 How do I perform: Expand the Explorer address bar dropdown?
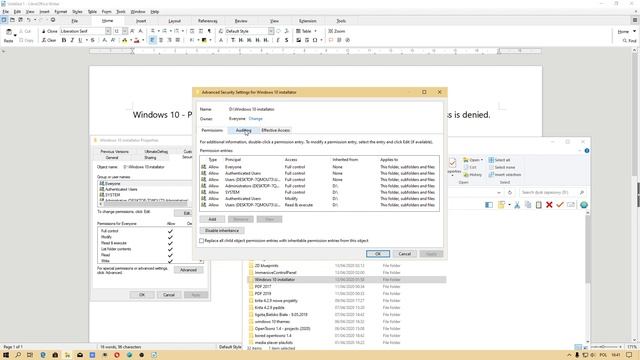[x=499, y=192]
